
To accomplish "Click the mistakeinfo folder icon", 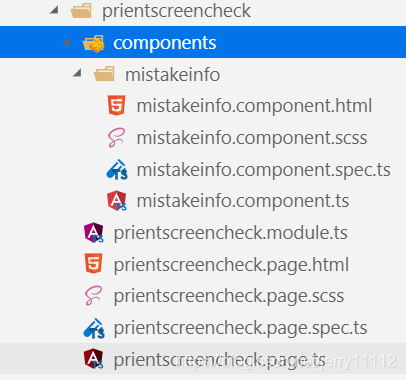I will (x=104, y=74).
